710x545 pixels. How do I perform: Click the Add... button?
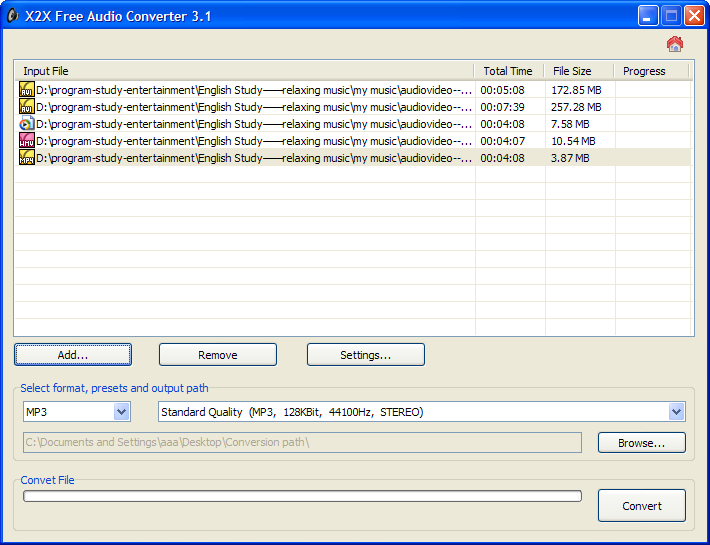[x=73, y=354]
